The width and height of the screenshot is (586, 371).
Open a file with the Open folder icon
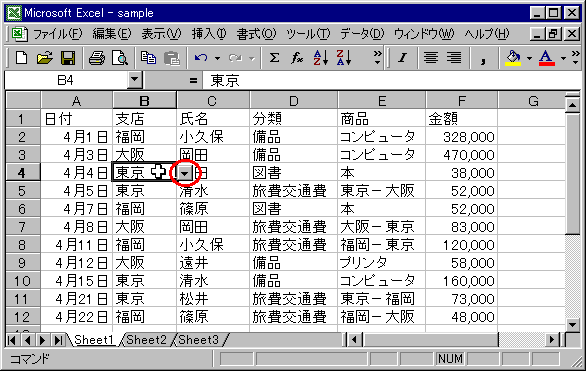click(44, 58)
